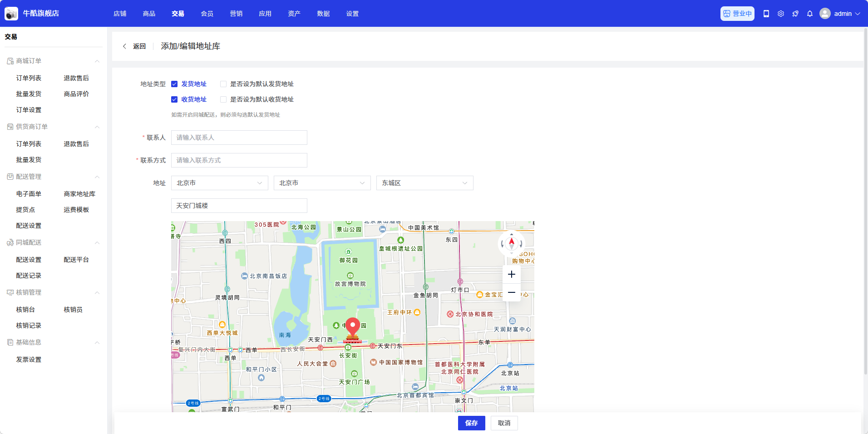
Task: Open 商家地址库 in the sidebar
Action: [x=79, y=194]
